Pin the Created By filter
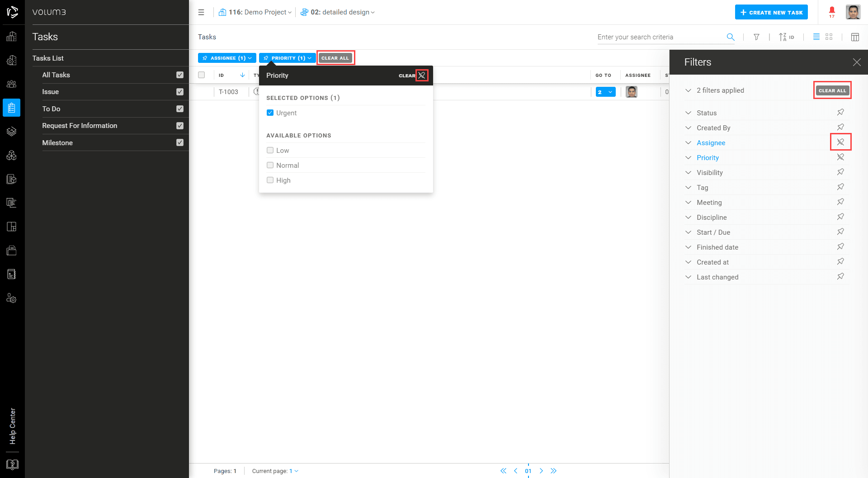The height and width of the screenshot is (478, 868). click(840, 127)
